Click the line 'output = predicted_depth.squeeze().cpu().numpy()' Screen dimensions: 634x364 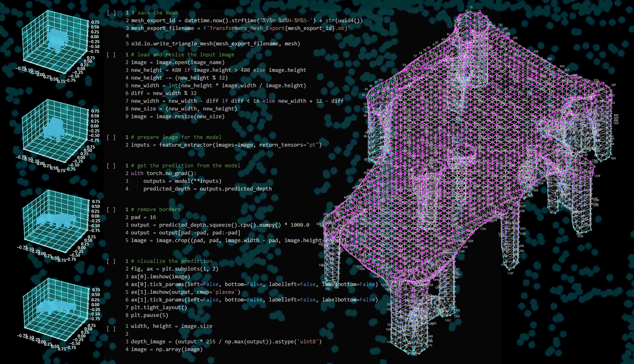pyautogui.click(x=220, y=225)
